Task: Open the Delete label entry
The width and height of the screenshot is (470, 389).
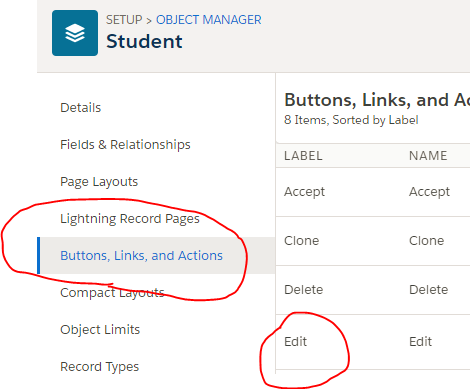Action: [303, 290]
